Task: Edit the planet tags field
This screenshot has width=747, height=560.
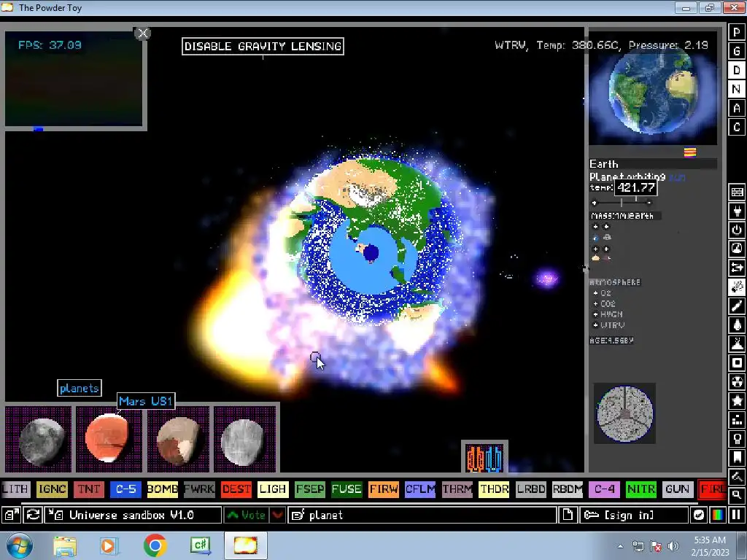Action: [422, 515]
